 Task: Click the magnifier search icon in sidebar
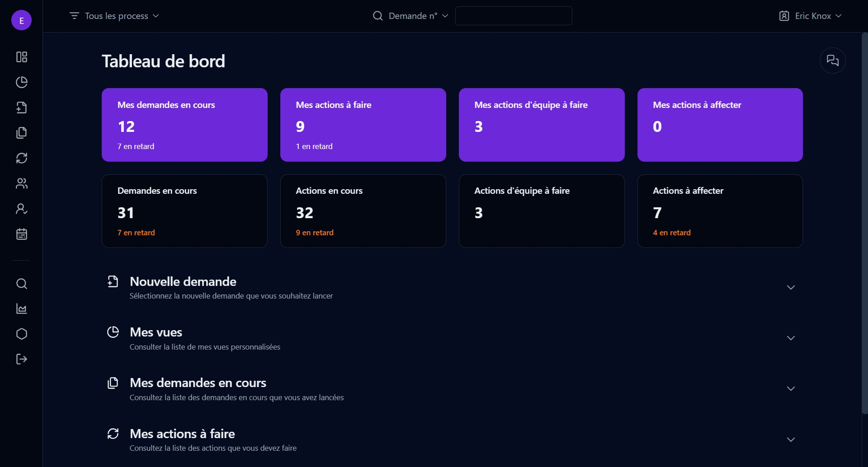click(22, 284)
